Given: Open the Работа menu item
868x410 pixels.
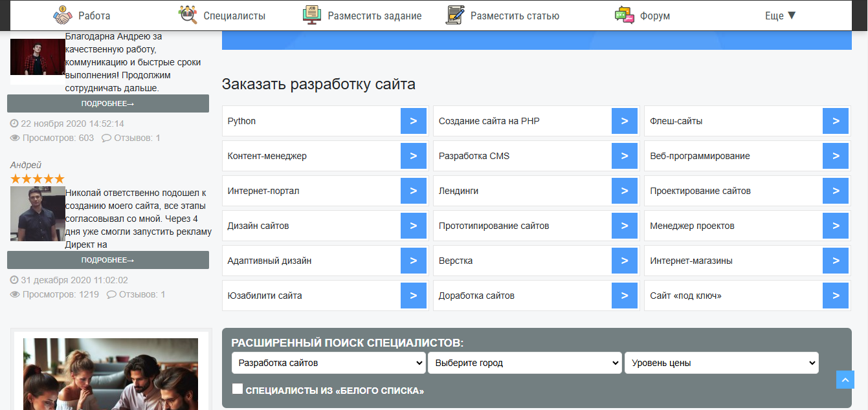Looking at the screenshot, I should (94, 16).
